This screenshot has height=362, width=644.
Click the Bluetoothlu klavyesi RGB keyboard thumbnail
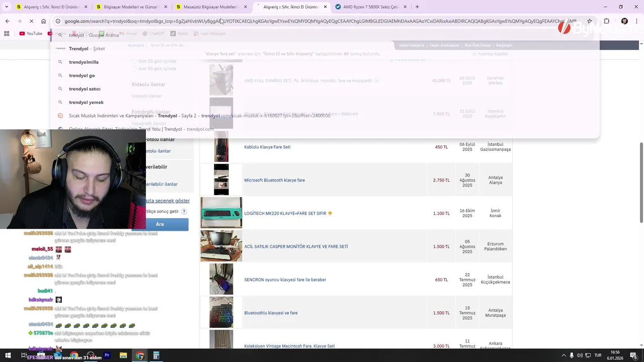221,312
